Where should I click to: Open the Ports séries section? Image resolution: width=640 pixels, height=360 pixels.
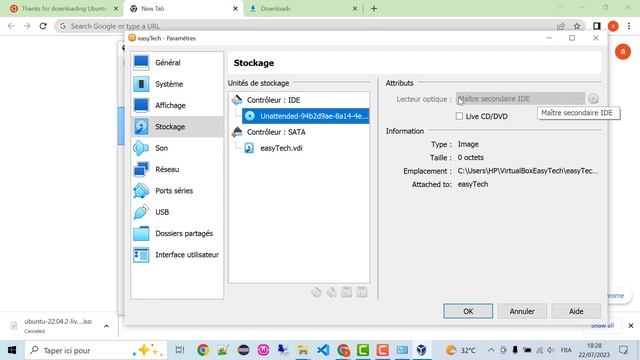pos(177,191)
